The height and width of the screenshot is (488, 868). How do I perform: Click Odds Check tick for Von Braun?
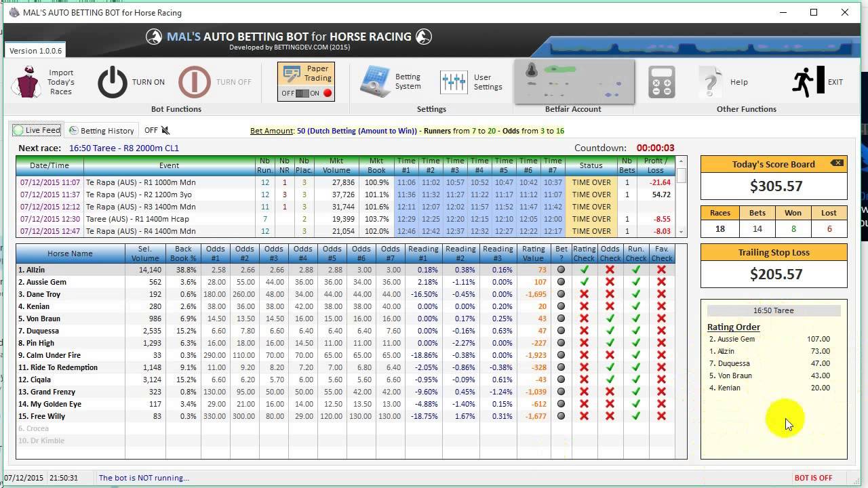point(610,319)
